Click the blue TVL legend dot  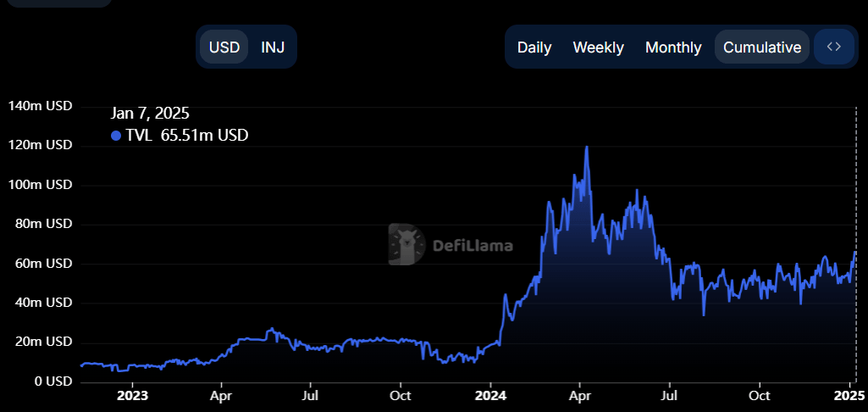(116, 136)
